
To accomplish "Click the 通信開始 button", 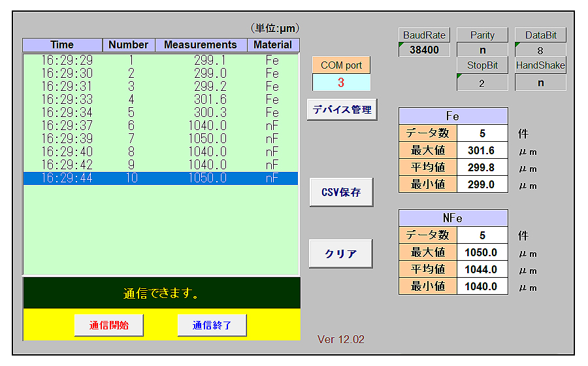I will click(x=108, y=325).
